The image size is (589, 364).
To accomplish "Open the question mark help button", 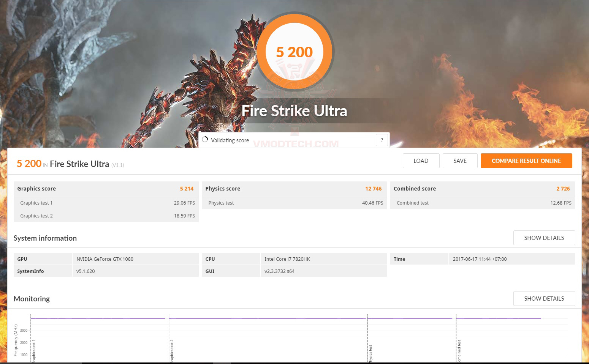I will click(x=382, y=140).
